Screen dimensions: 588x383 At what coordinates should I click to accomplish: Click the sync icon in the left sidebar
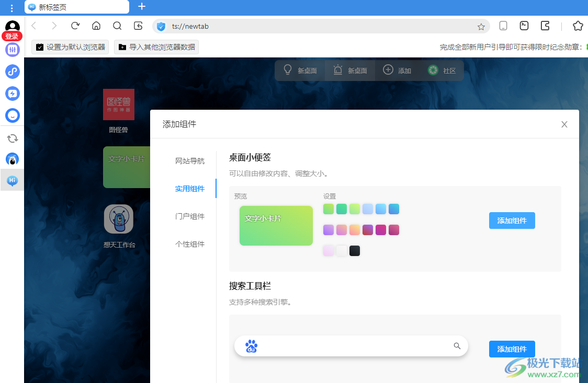coord(12,138)
